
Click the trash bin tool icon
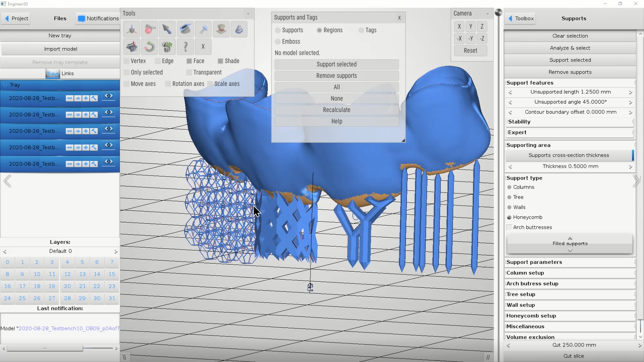pyautogui.click(x=167, y=47)
